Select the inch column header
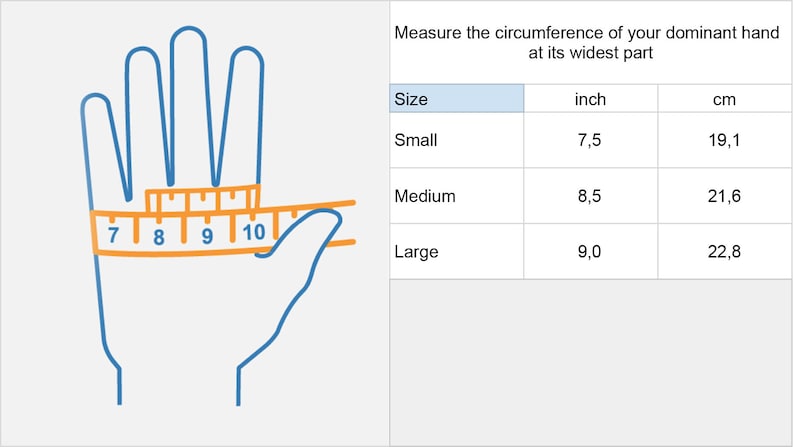 pos(590,99)
